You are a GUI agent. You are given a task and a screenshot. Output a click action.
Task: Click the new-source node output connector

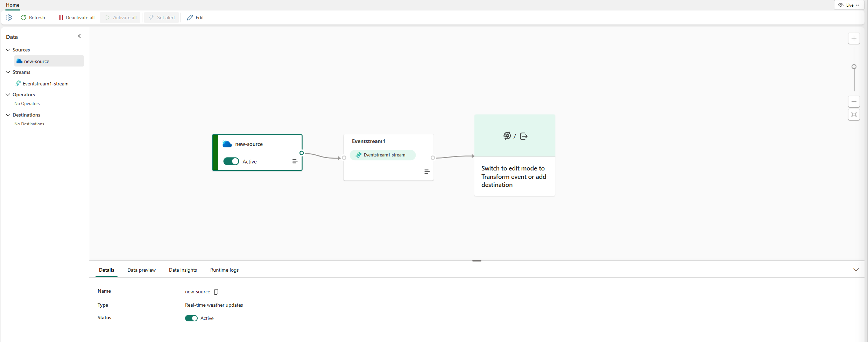(x=302, y=153)
